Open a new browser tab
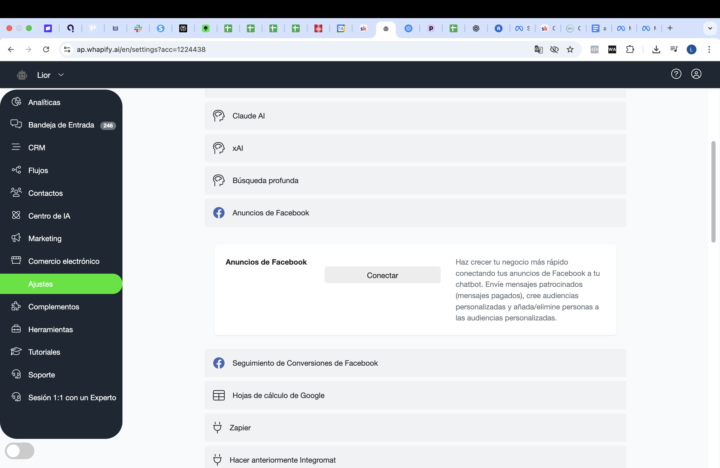Image resolution: width=720 pixels, height=468 pixels. [x=670, y=28]
